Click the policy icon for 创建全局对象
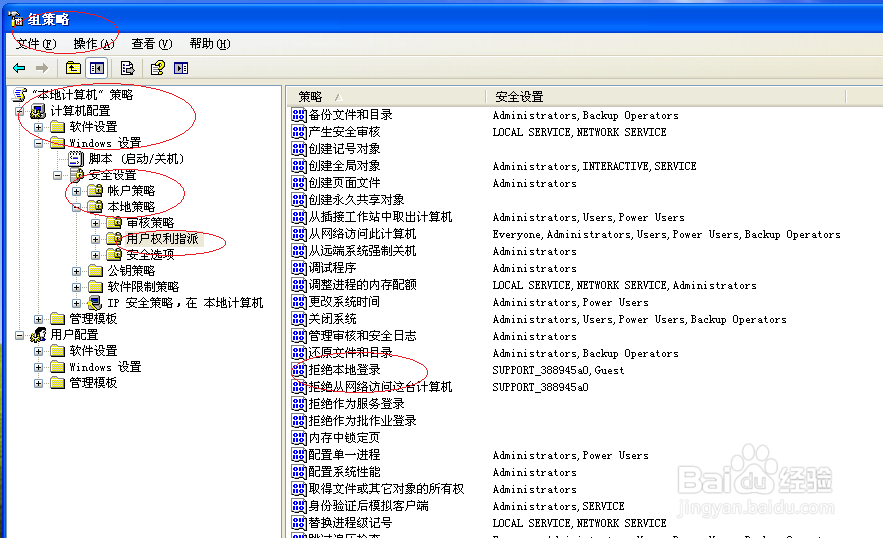Image resolution: width=883 pixels, height=538 pixels. tap(298, 166)
